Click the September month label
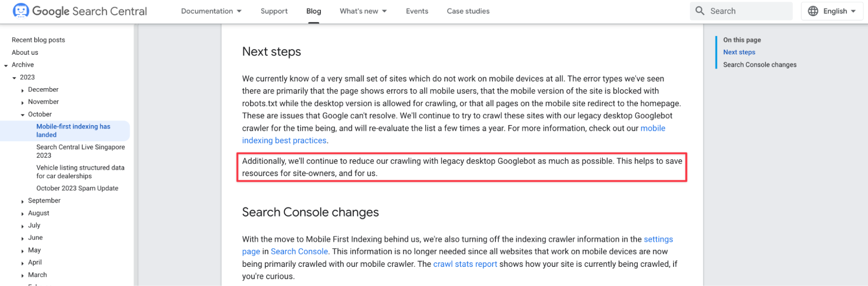868x286 pixels. 44,201
